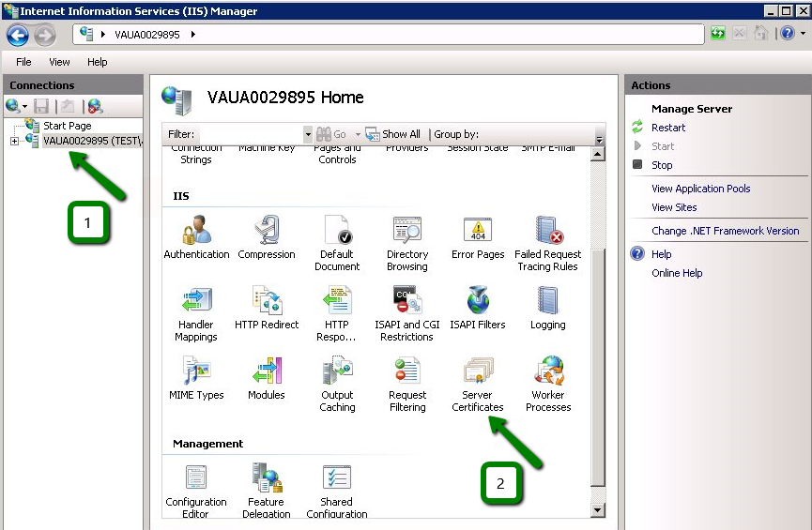Open the Modules feature

(x=267, y=378)
